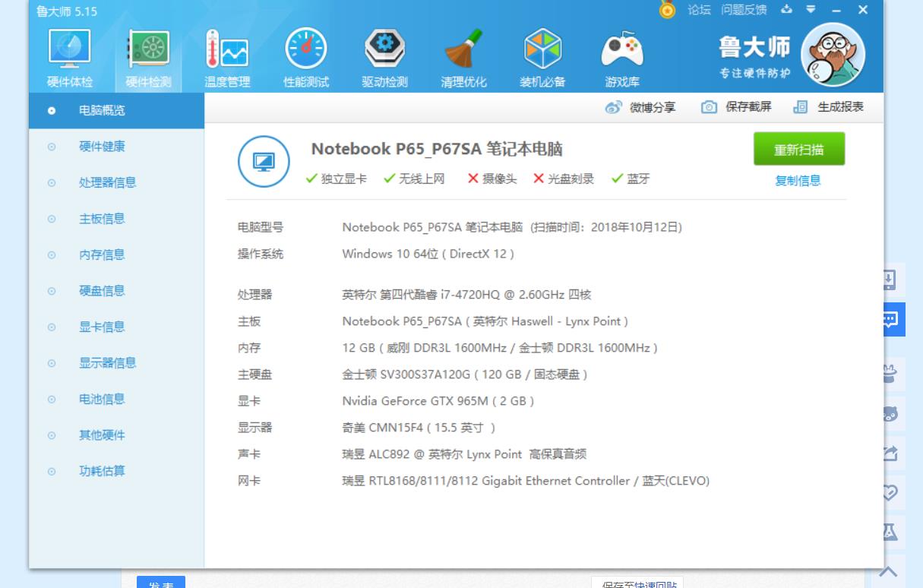Image resolution: width=923 pixels, height=588 pixels.
Task: Click the 摄像头 cross status
Action: [x=492, y=179]
